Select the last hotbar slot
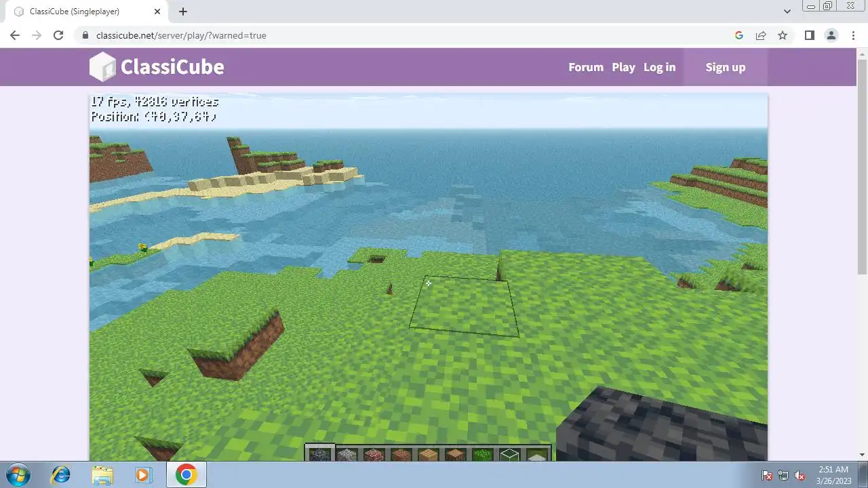This screenshot has width=868, height=488. [x=536, y=455]
